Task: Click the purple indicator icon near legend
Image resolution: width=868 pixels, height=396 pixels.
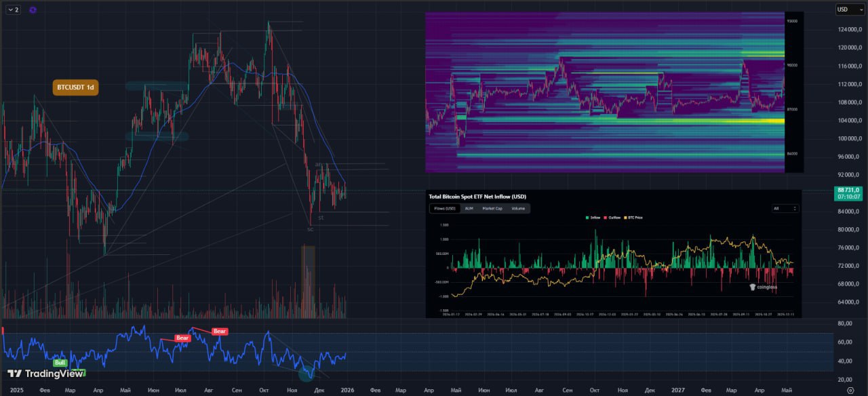Action: point(33,9)
